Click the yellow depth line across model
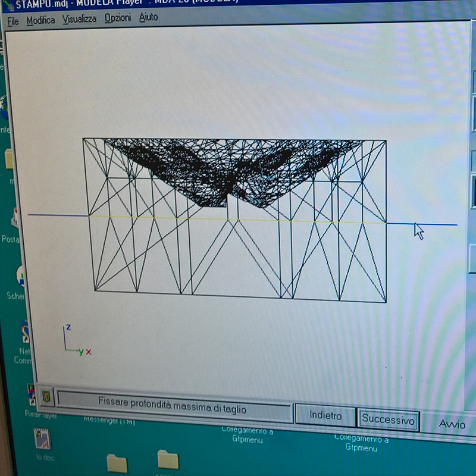This screenshot has width=476, height=476. pos(237,219)
